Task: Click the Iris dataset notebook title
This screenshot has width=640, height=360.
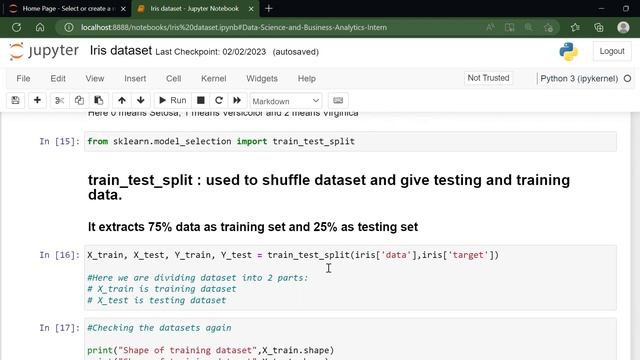Action: pos(121,51)
